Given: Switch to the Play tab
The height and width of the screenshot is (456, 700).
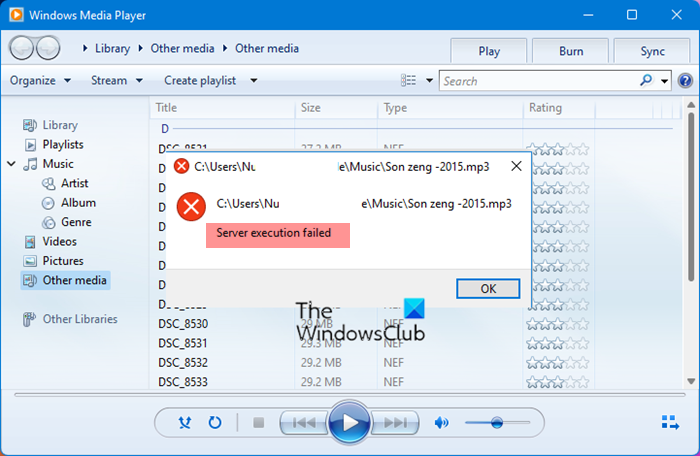Looking at the screenshot, I should click(489, 51).
